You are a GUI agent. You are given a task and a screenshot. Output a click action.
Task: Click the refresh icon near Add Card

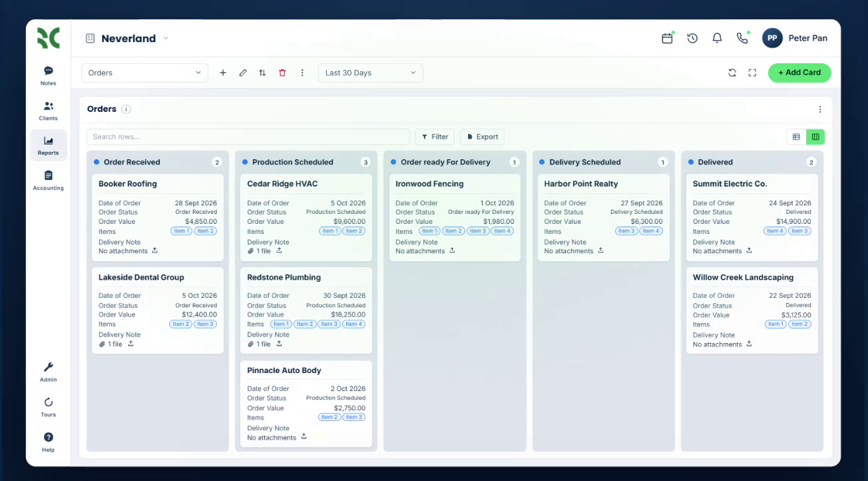732,73
